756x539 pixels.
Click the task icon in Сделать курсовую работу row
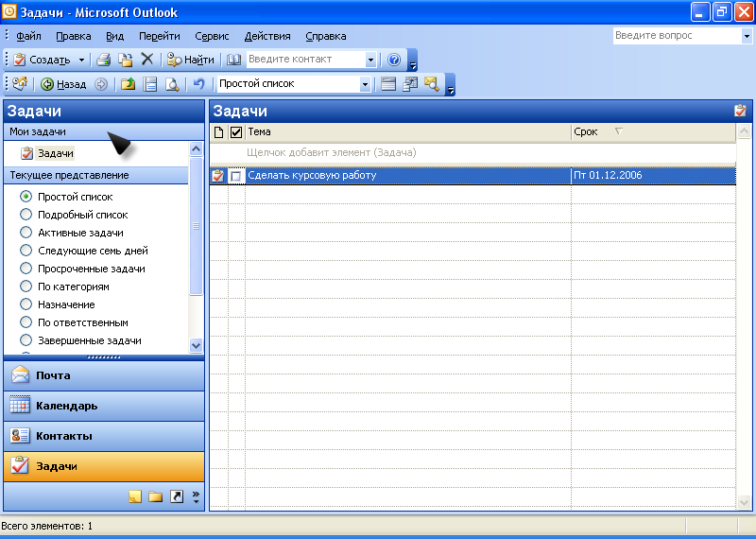coord(218,176)
